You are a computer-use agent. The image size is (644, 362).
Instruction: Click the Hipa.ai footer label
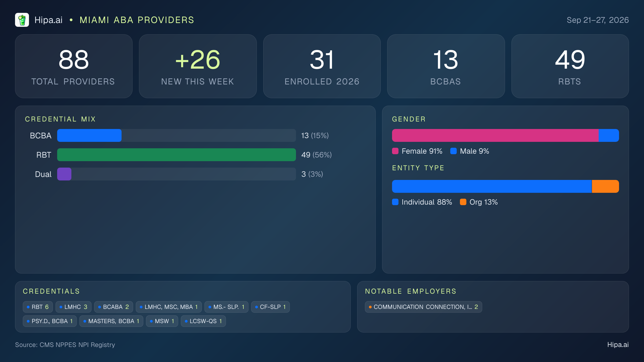pyautogui.click(x=618, y=345)
